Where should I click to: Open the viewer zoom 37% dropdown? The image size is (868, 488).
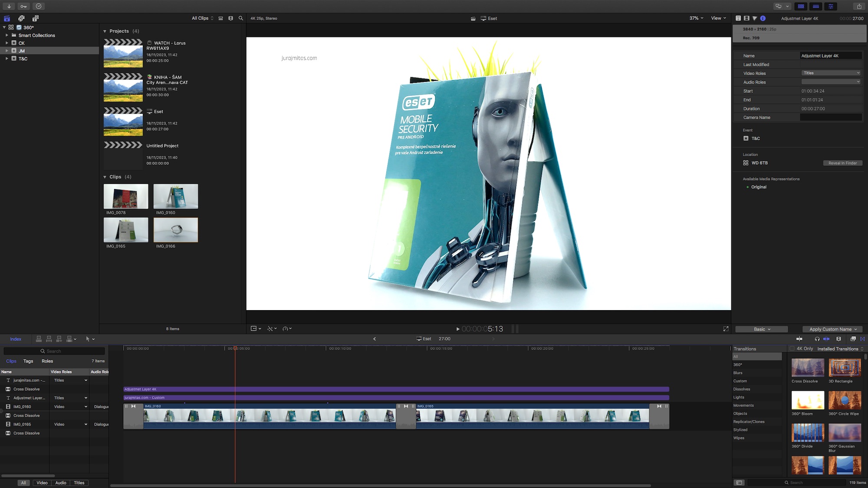[696, 18]
